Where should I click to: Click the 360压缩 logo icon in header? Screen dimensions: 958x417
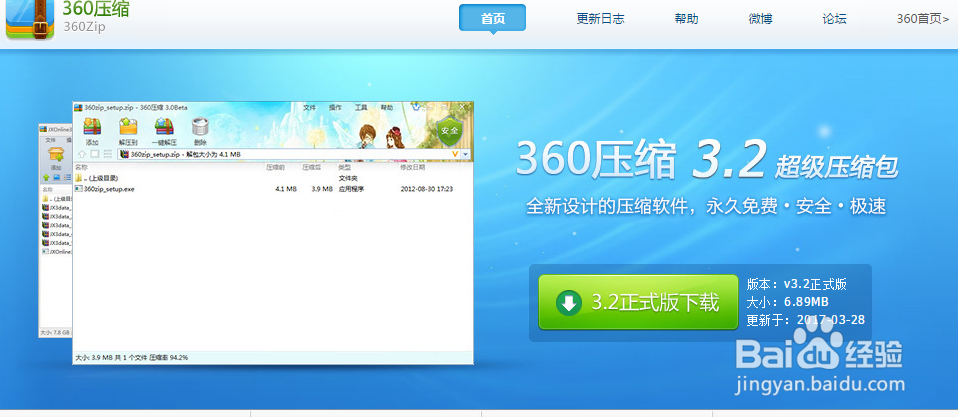(x=29, y=20)
